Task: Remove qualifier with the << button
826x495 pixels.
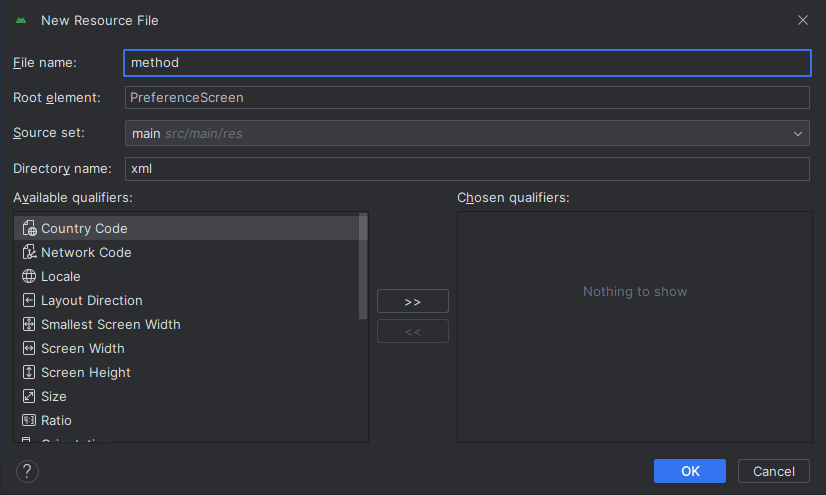Action: [x=413, y=331]
